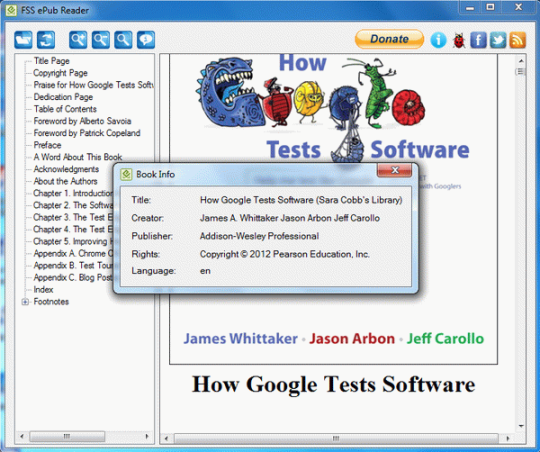Click the tree panel scroll right arrow
Screen dimensions: 540x452
[147, 436]
